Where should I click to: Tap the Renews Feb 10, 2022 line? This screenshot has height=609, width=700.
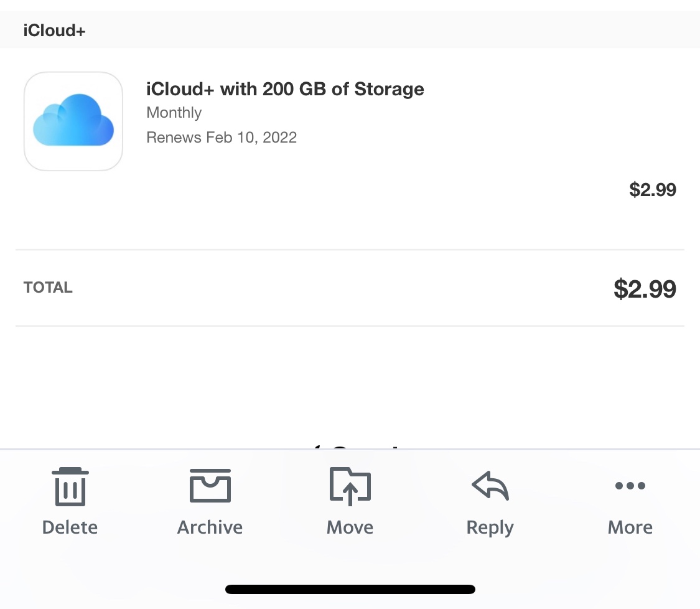(x=222, y=137)
